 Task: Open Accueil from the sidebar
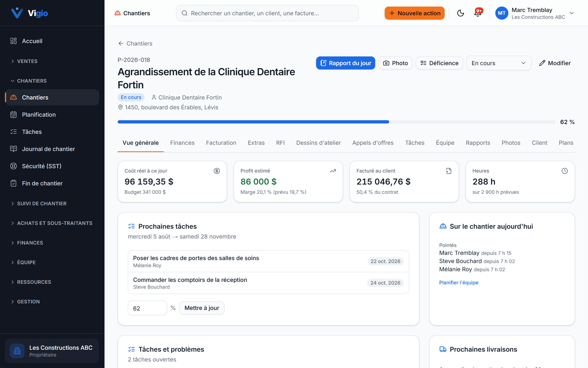(52, 41)
